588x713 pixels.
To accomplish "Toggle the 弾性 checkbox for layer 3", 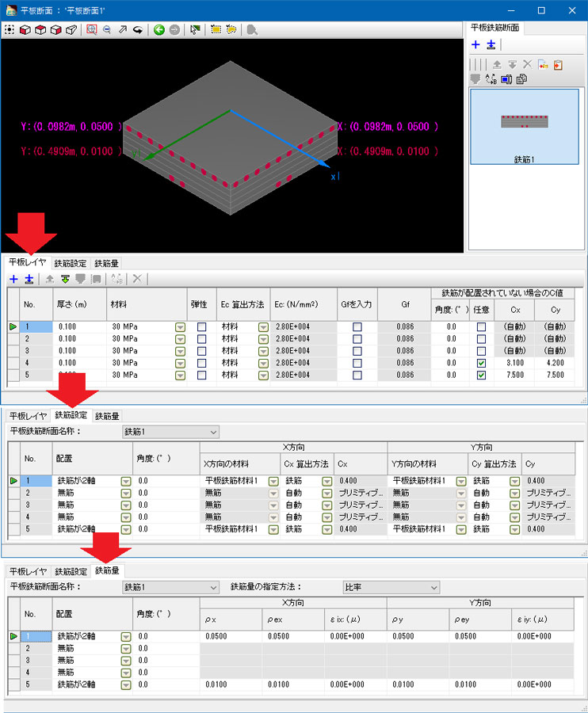I will [202, 351].
